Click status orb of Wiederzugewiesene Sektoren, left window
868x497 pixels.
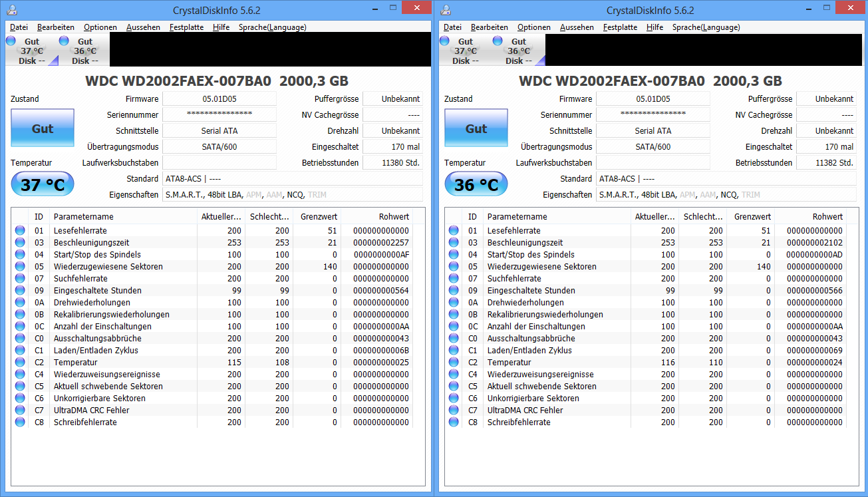coord(20,266)
